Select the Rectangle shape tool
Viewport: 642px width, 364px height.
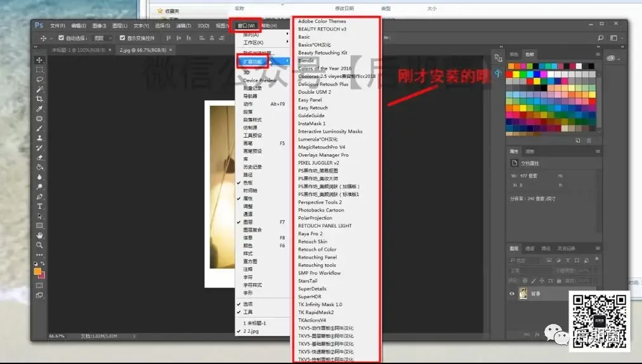pyautogui.click(x=39, y=226)
